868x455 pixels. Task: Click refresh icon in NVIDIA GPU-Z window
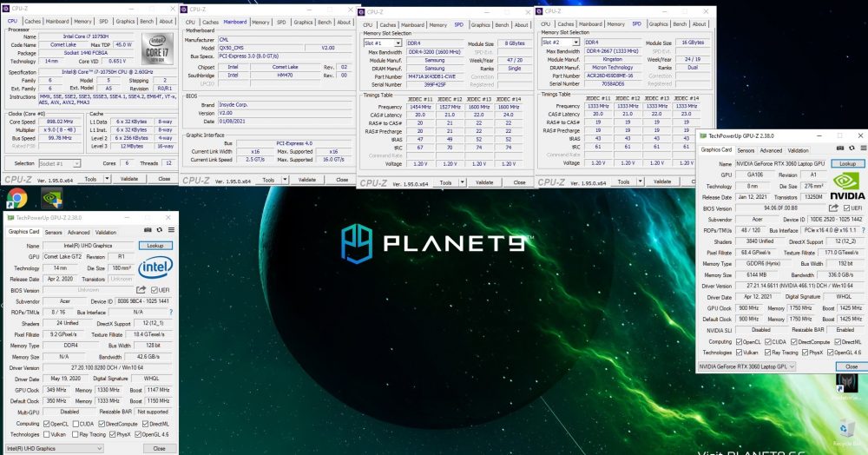coord(852,148)
